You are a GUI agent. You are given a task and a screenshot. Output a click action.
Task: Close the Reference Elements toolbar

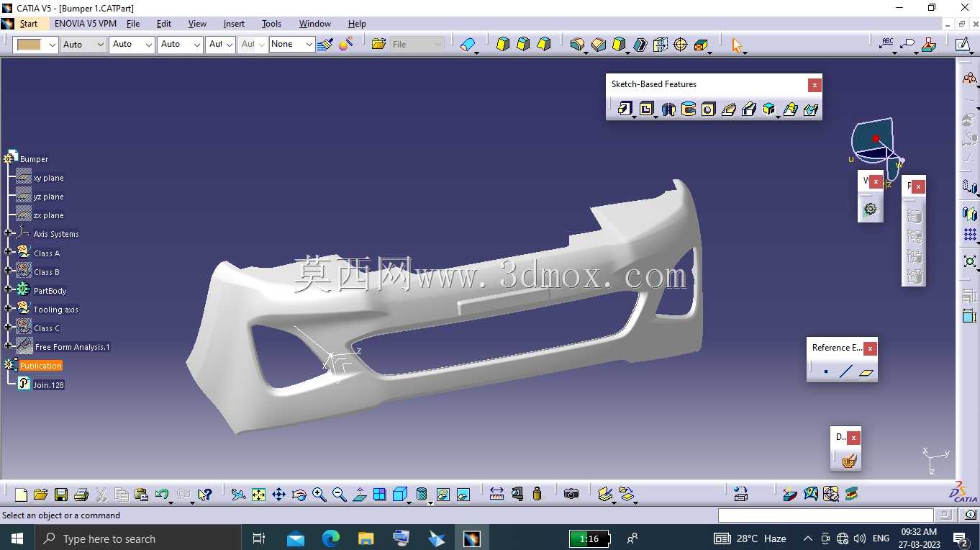click(870, 348)
